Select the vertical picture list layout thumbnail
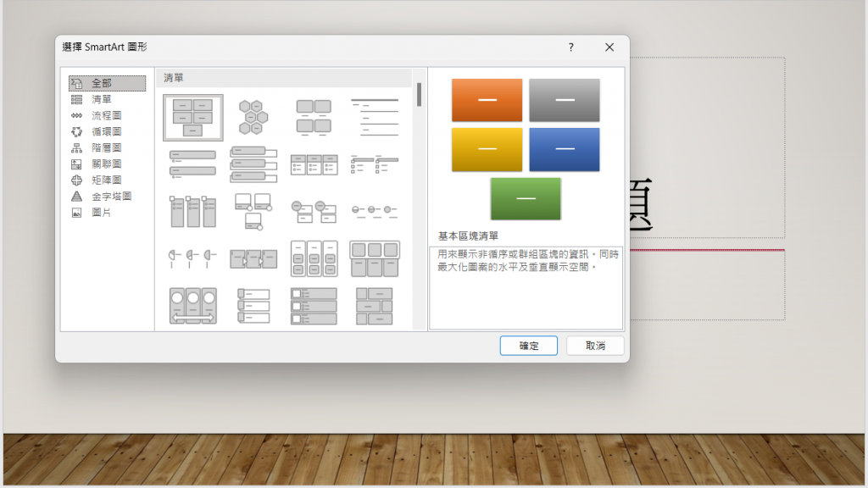The width and height of the screenshot is (868, 488). click(314, 305)
